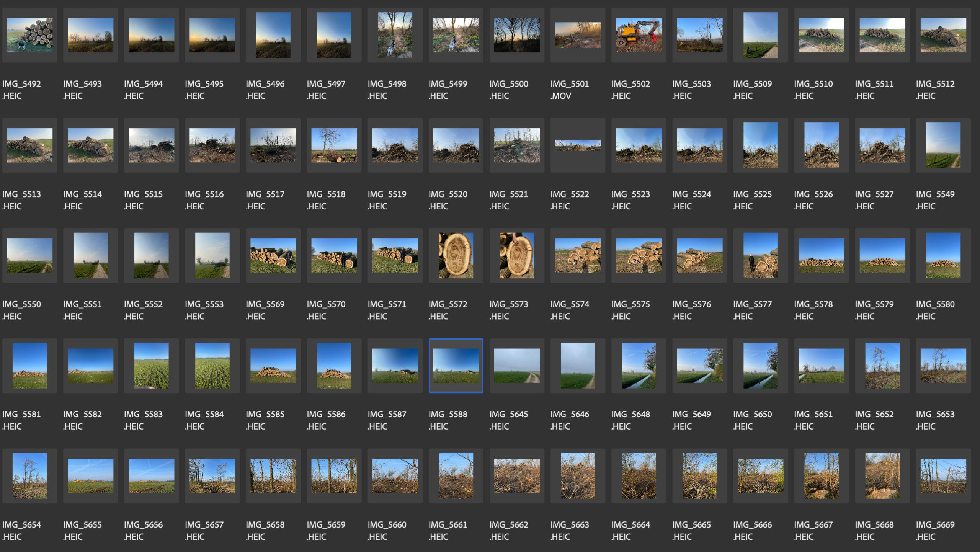Select the IMG_5580.HEIC file name text

coord(935,310)
